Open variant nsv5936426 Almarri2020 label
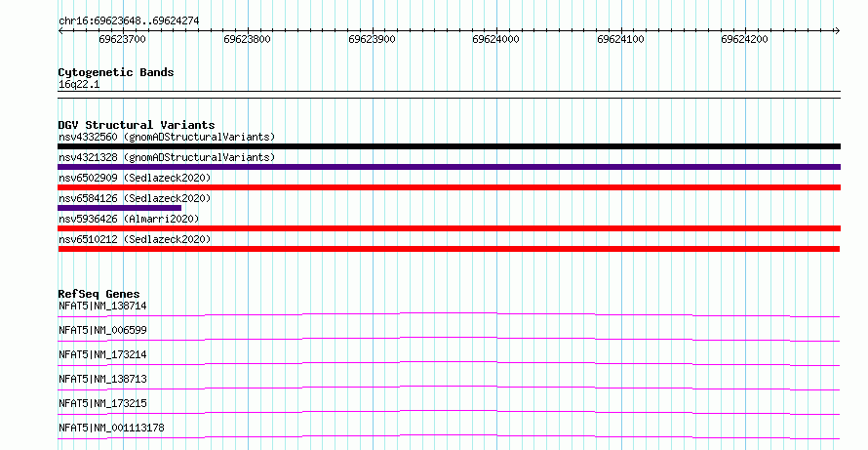Image resolution: width=868 pixels, height=450 pixels. coord(129,219)
